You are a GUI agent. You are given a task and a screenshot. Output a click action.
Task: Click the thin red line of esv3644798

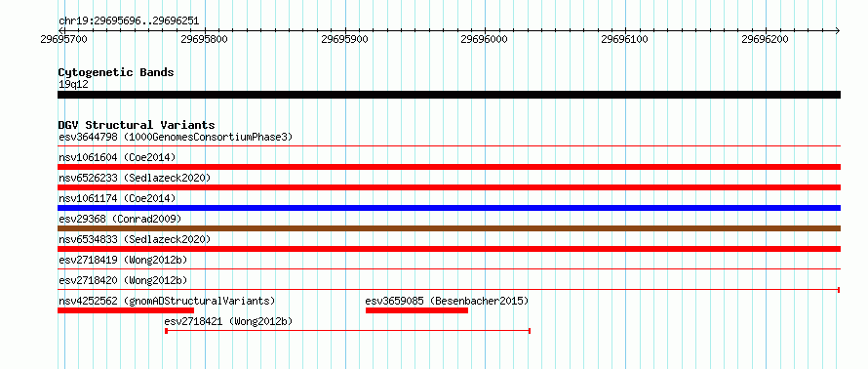(449, 146)
